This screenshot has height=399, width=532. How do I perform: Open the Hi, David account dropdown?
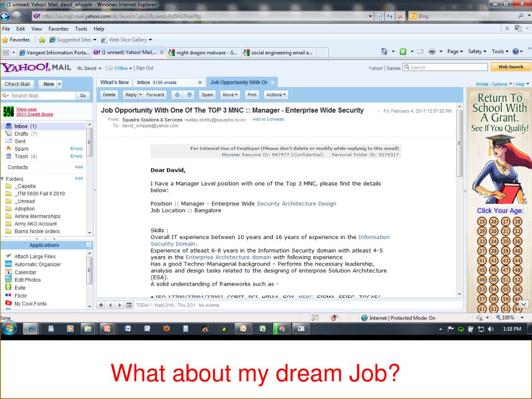pos(89,68)
